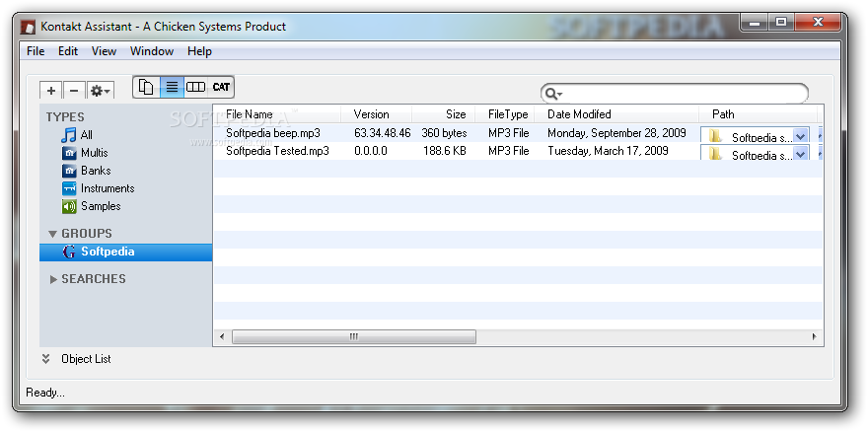
Task: Click the 360 bytes size cell
Action: pyautogui.click(x=444, y=133)
